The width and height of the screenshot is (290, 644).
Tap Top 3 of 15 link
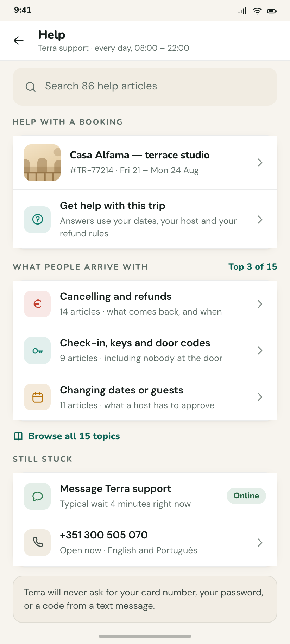[x=253, y=267]
